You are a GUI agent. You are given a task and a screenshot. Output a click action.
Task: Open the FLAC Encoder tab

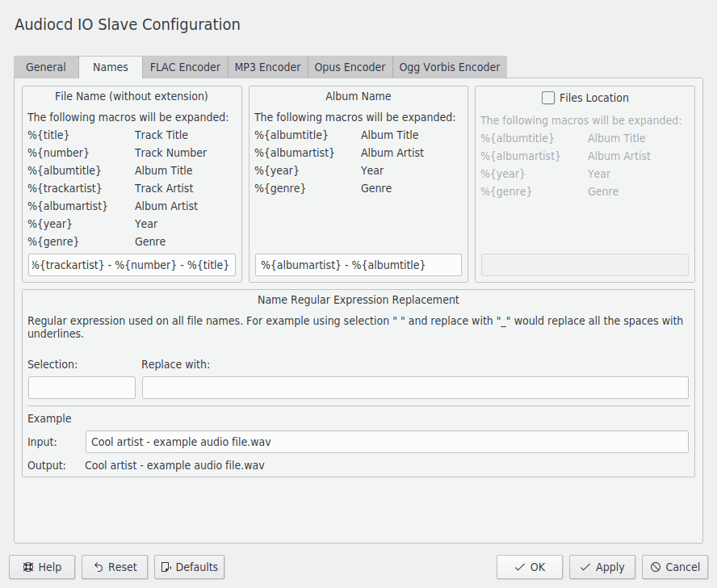185,67
